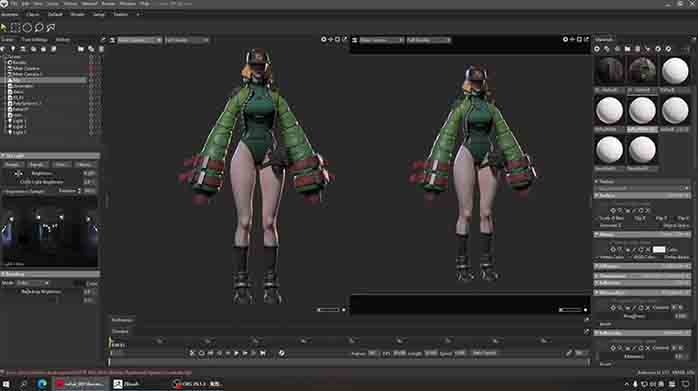The image size is (698, 391).
Task: Click the Import button in Sky Light
Action: point(37,165)
